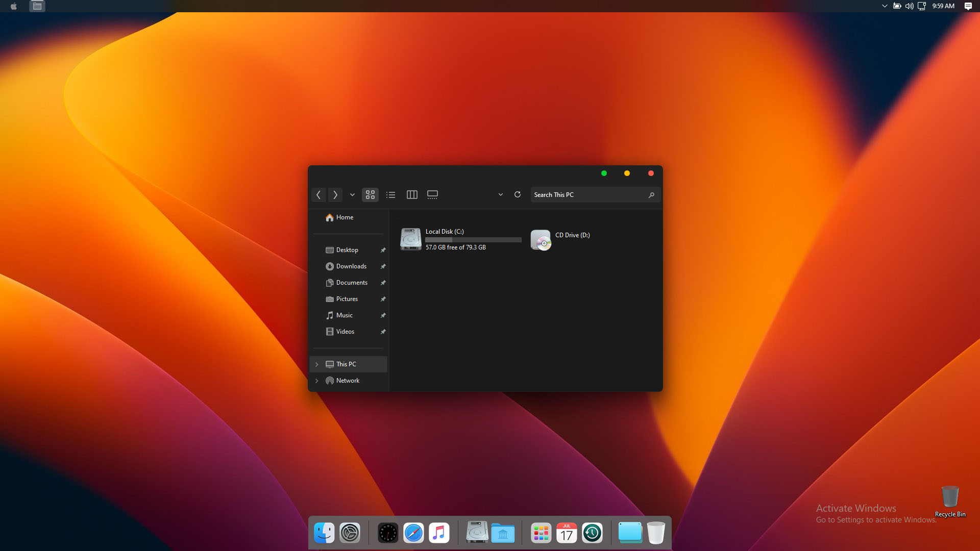Screen dimensions: 980x551
Task: Expand the This PC tree node
Action: (317, 364)
